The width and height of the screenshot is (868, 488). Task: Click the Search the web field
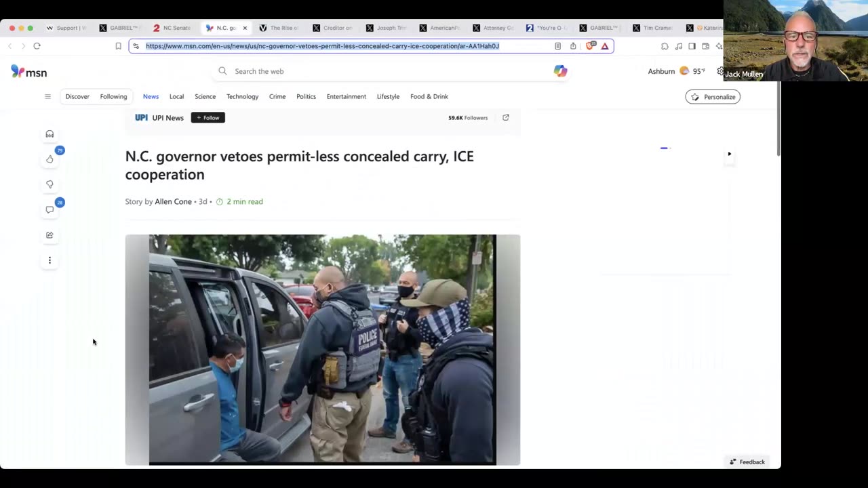[380, 71]
